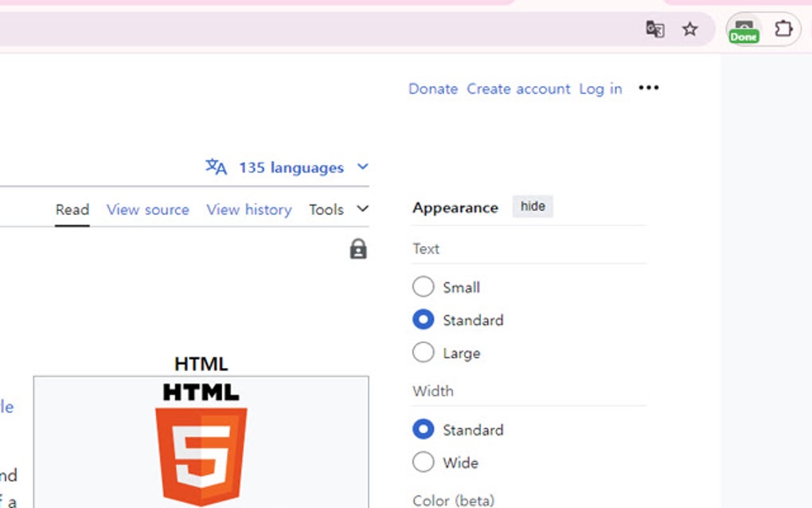Click Log in
The image size is (812, 508).
click(601, 88)
